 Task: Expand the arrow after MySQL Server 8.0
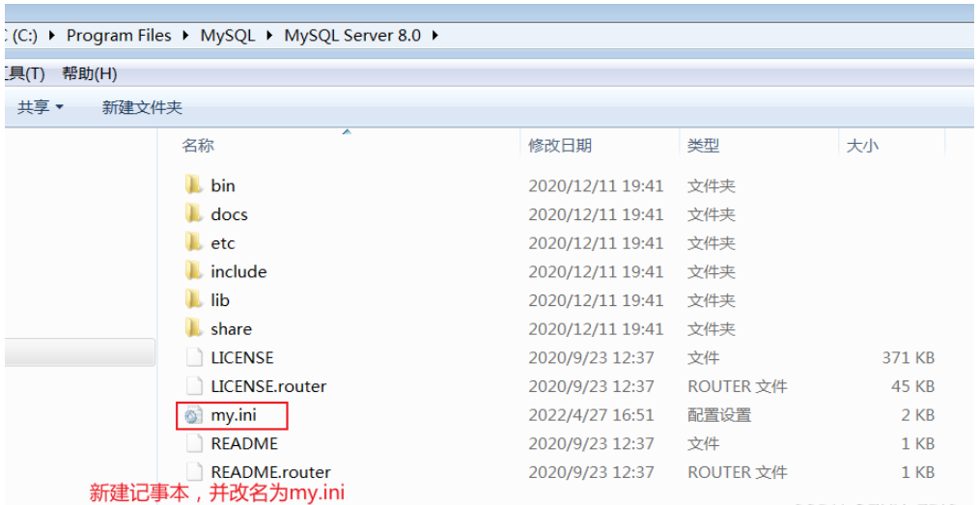[435, 36]
